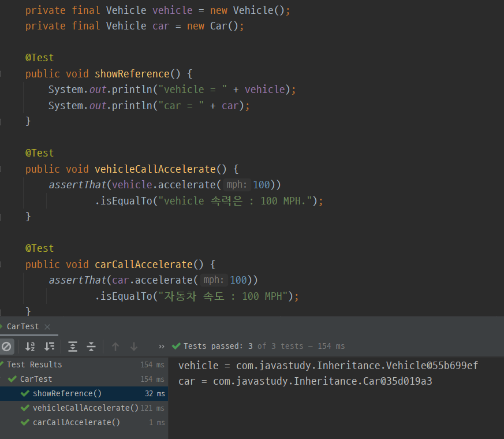
Task: Select vehicleCallAccelerate() test result
Action: [85, 408]
